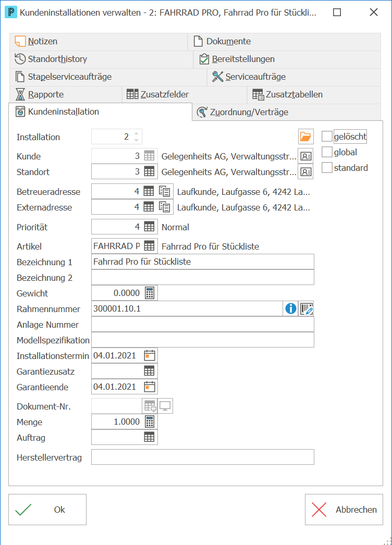The width and height of the screenshot is (392, 545).
Task: Maximize the Kundeninstallationen verwalten window
Action: pyautogui.click(x=337, y=13)
